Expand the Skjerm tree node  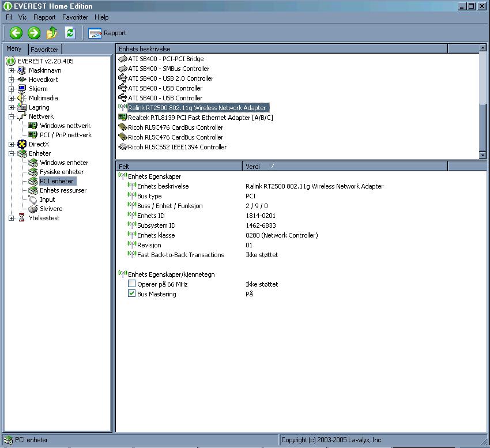[x=12, y=89]
